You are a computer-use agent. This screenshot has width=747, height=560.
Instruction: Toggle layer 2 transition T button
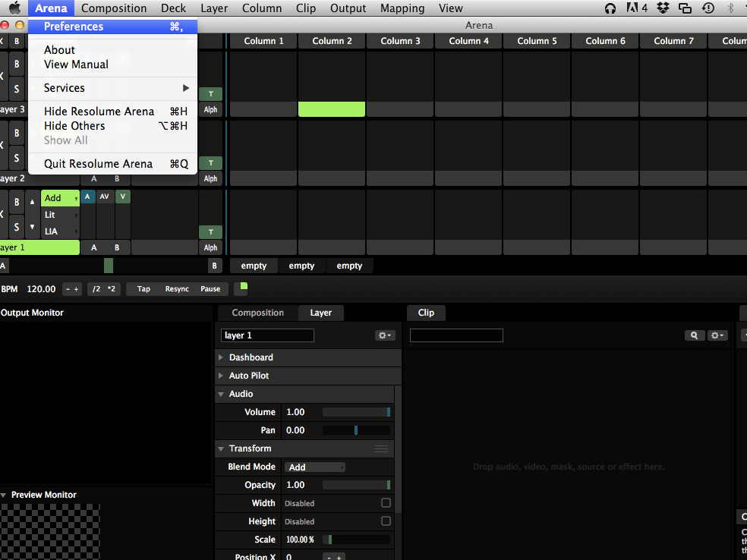210,163
